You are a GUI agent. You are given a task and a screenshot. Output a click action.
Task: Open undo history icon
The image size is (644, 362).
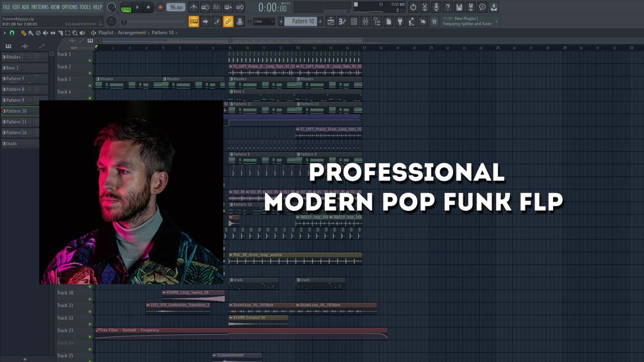pos(413,7)
